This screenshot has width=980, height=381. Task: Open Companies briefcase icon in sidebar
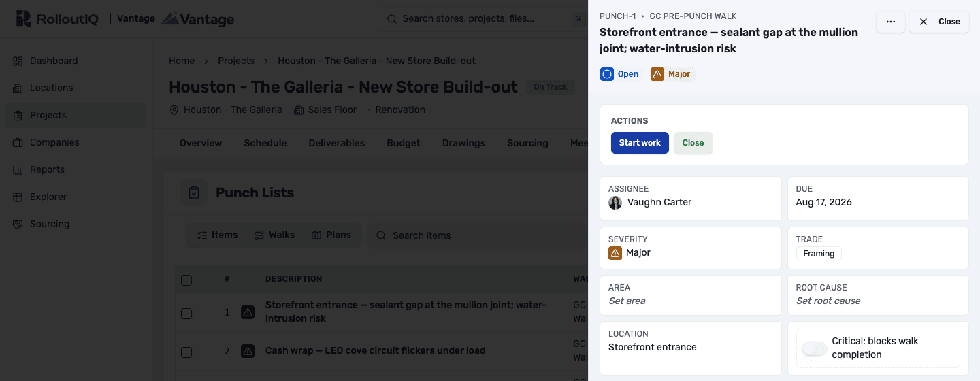[x=18, y=142]
